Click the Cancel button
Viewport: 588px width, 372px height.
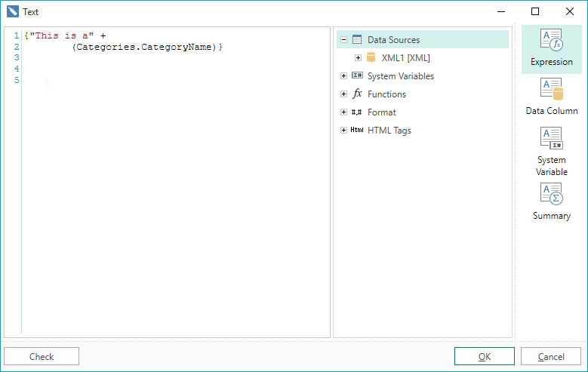550,356
